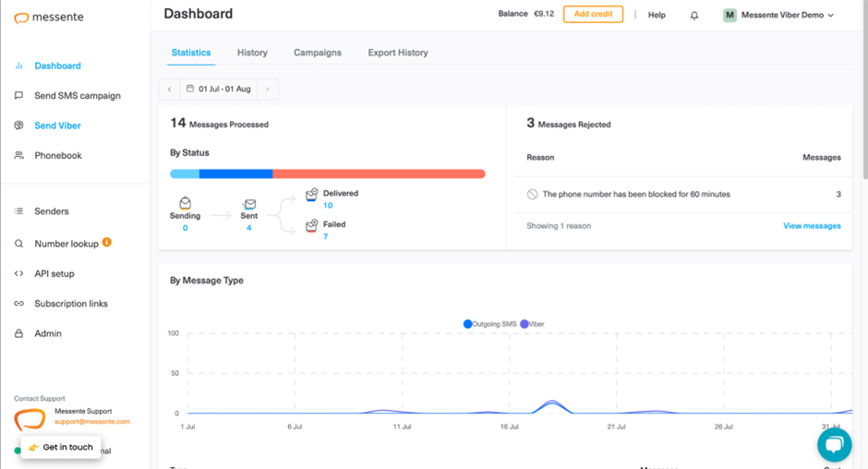The width and height of the screenshot is (868, 469).
Task: Click the Senders list icon
Action: pyautogui.click(x=18, y=211)
